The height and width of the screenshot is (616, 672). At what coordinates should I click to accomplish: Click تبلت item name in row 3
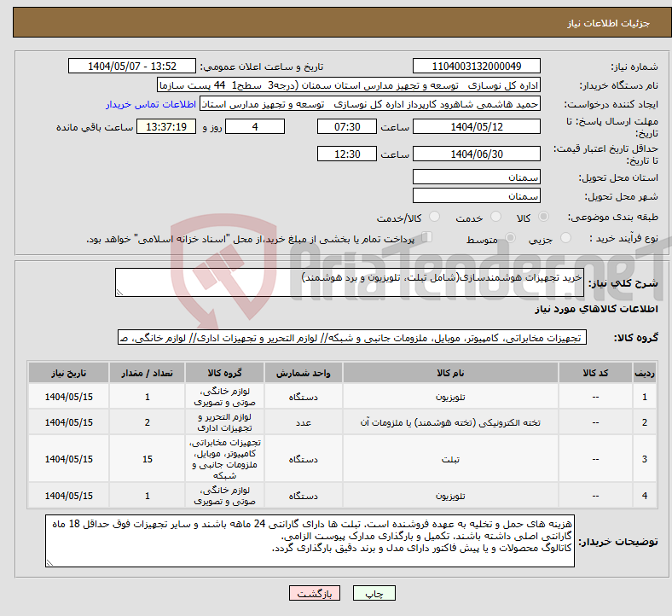(x=450, y=460)
